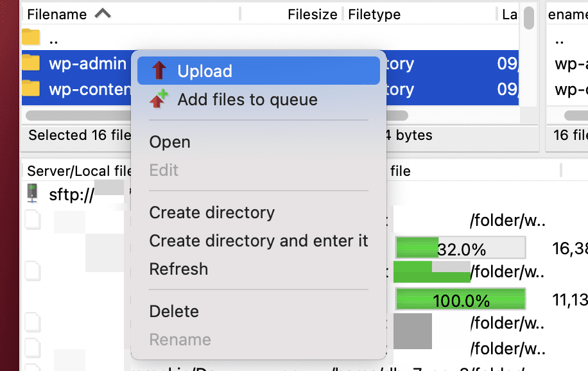Toggle the Filename sort direction arrow

pos(103,14)
